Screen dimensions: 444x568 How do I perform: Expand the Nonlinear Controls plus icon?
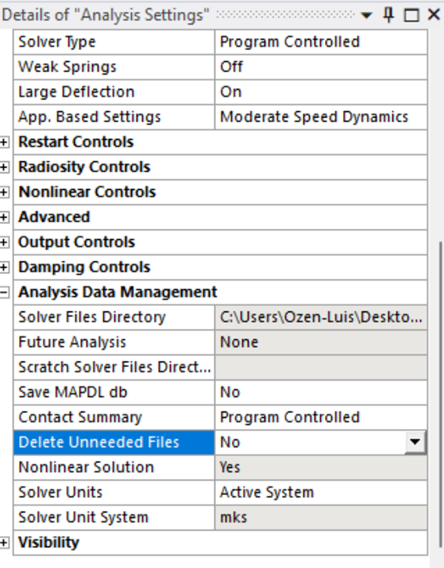coord(4,192)
